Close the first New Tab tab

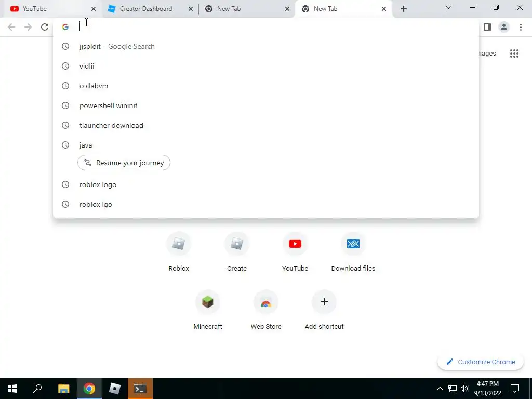point(287,9)
